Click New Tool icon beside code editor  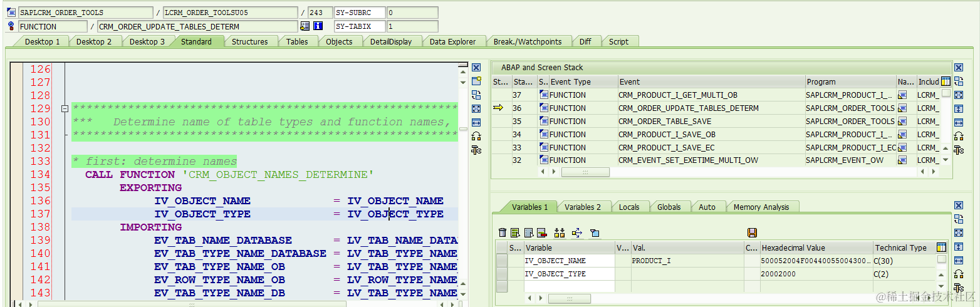coord(476,81)
